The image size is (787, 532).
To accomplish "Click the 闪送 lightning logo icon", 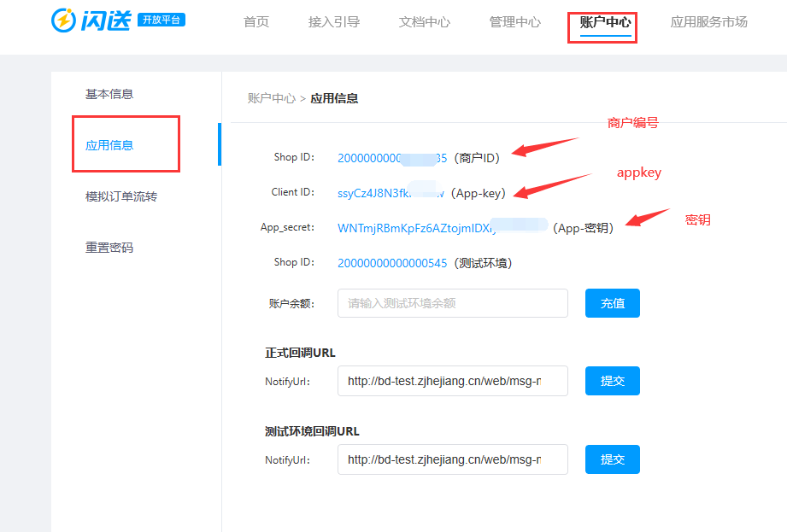I will [x=64, y=20].
